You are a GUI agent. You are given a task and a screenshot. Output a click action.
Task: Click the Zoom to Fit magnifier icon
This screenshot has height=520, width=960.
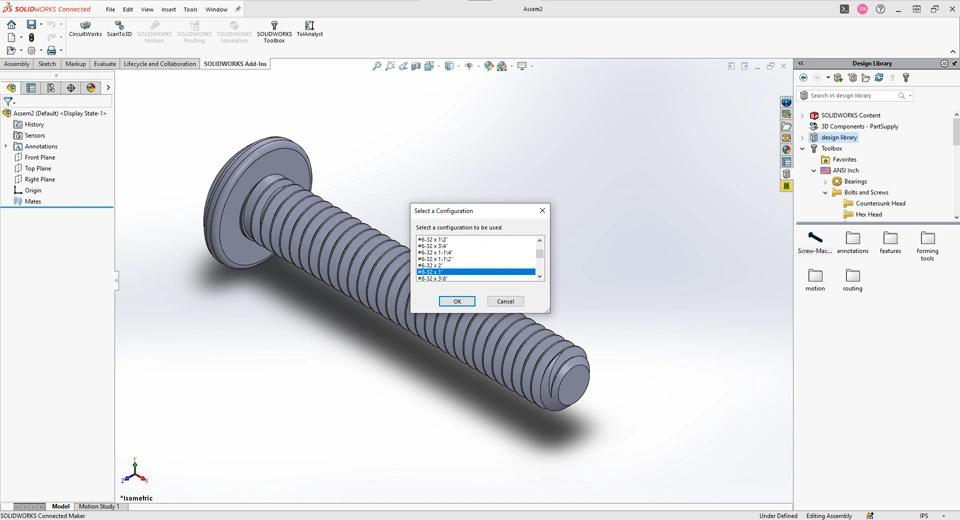point(377,66)
